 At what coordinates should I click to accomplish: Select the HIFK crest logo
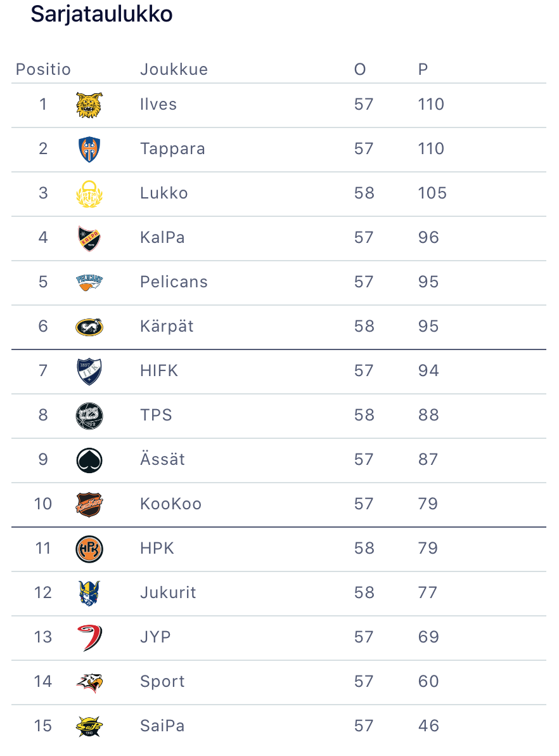[x=89, y=371]
